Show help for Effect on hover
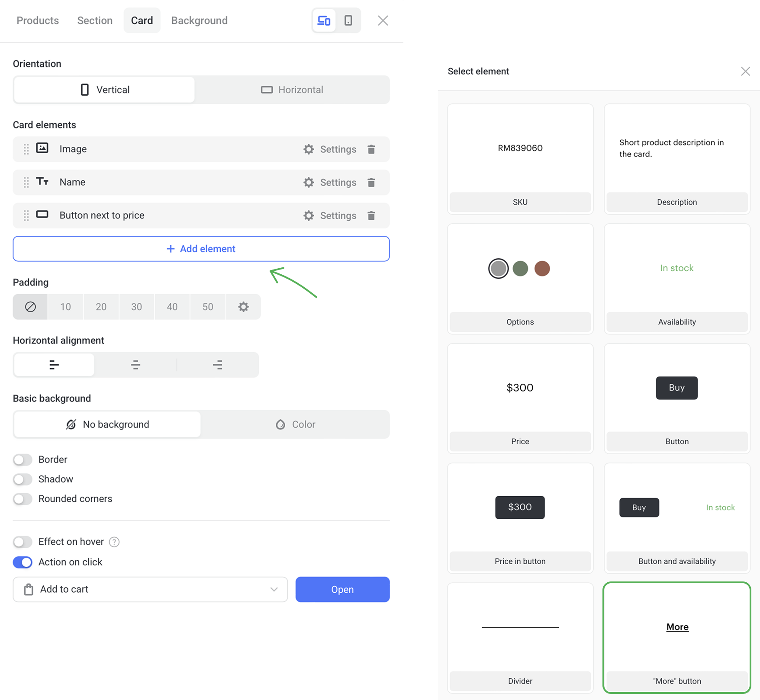 pyautogui.click(x=114, y=542)
